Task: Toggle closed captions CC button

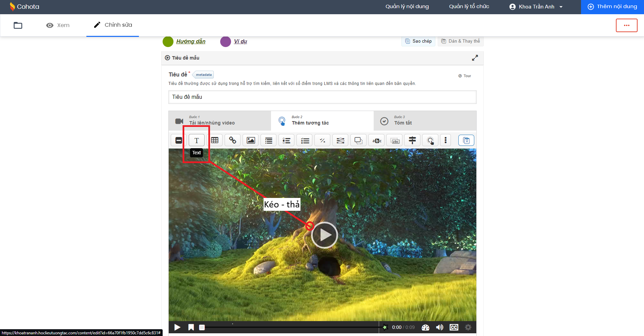Action: coord(454,327)
